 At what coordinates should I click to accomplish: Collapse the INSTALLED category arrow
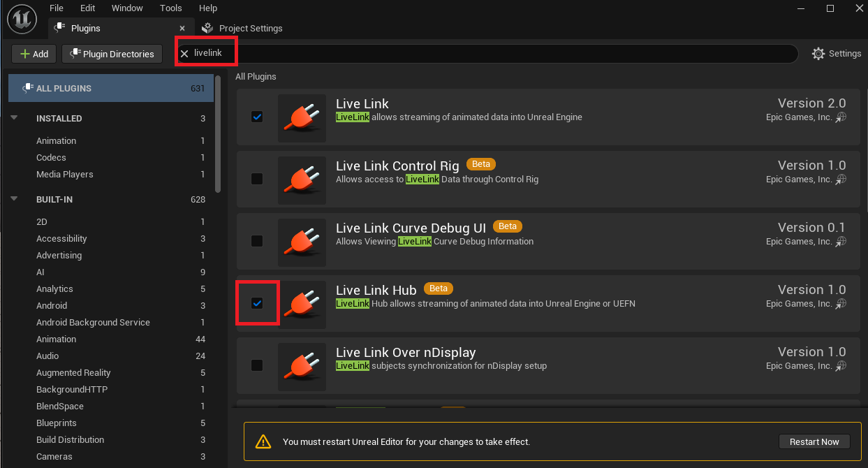[14, 118]
